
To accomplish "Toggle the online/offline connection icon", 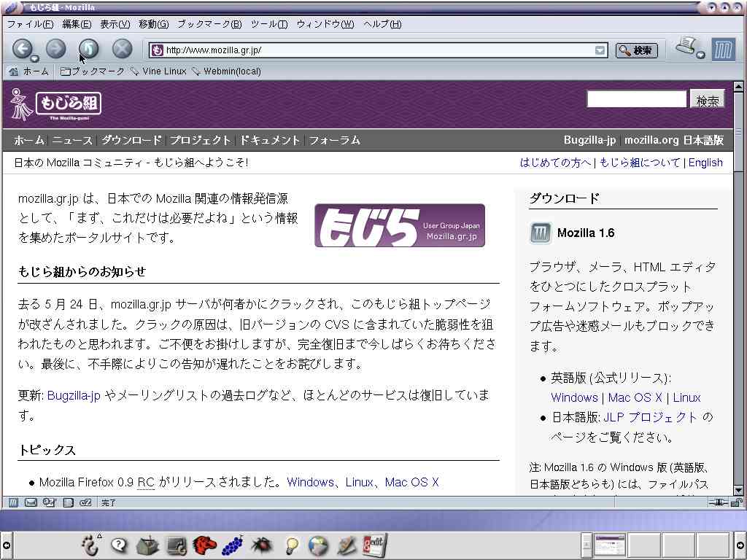I will (x=718, y=502).
